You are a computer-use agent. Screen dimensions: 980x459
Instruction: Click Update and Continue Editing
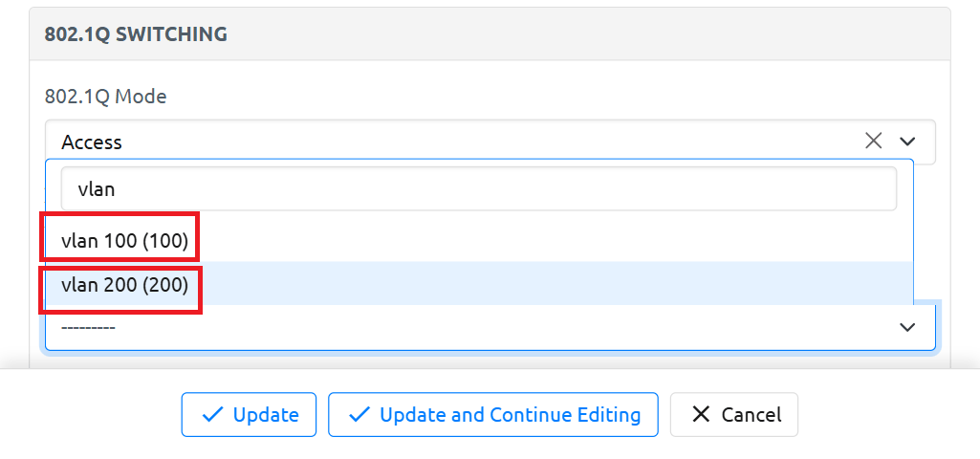[x=492, y=415]
